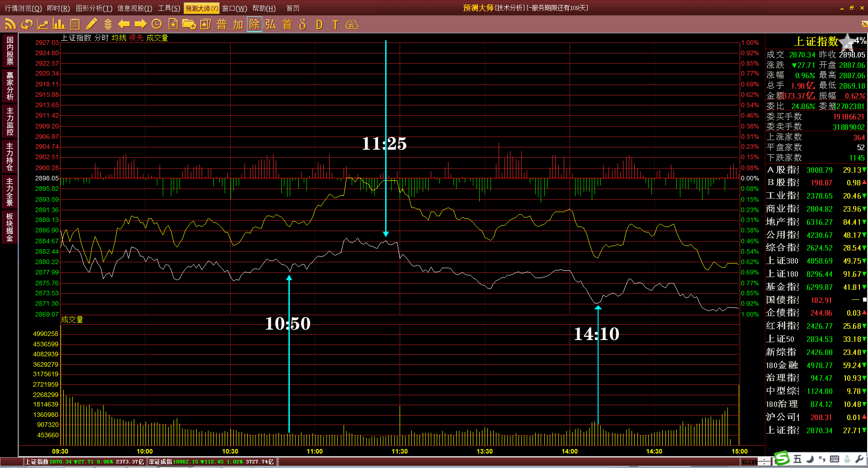Open the 帮助(H) menu
This screenshot has height=468, width=868.
coord(264,8)
